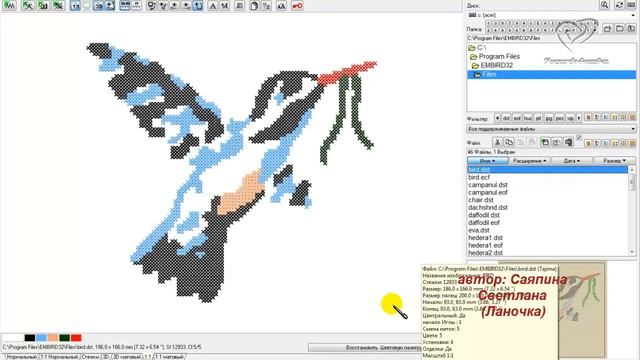Click right arrow of filter format list

(x=579, y=118)
